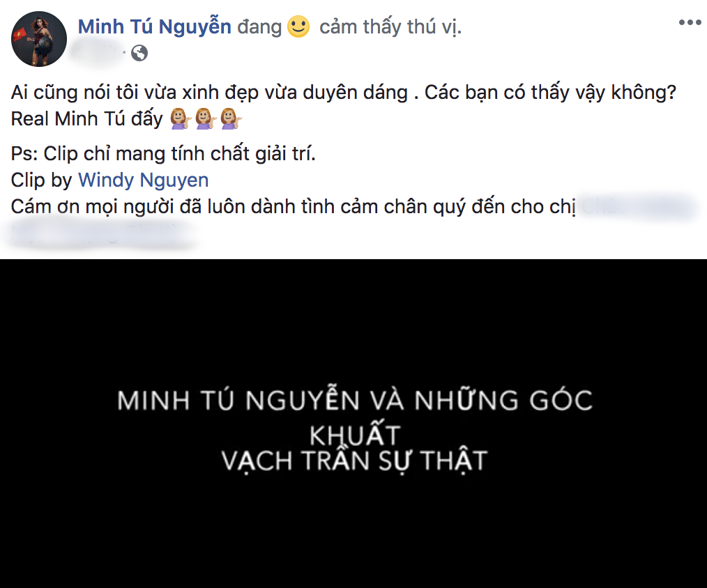Click the 'Real Minh Tú đấy' text

click(x=86, y=119)
